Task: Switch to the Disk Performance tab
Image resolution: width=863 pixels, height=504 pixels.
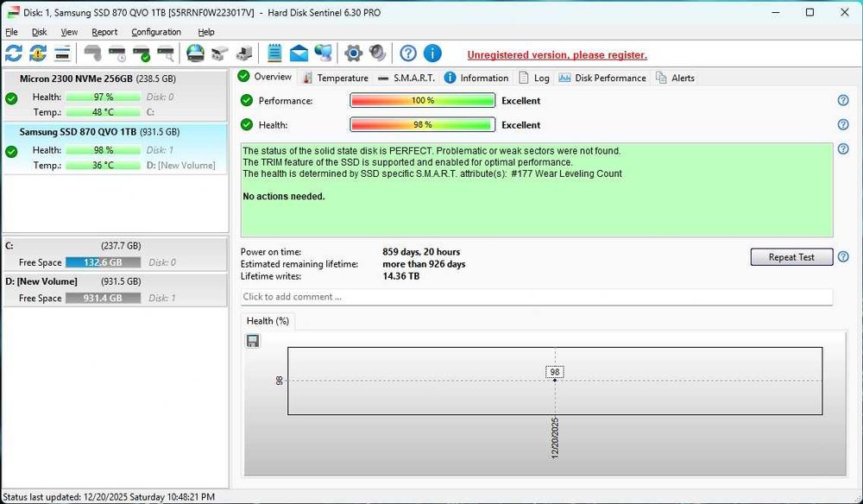Action: click(x=602, y=78)
